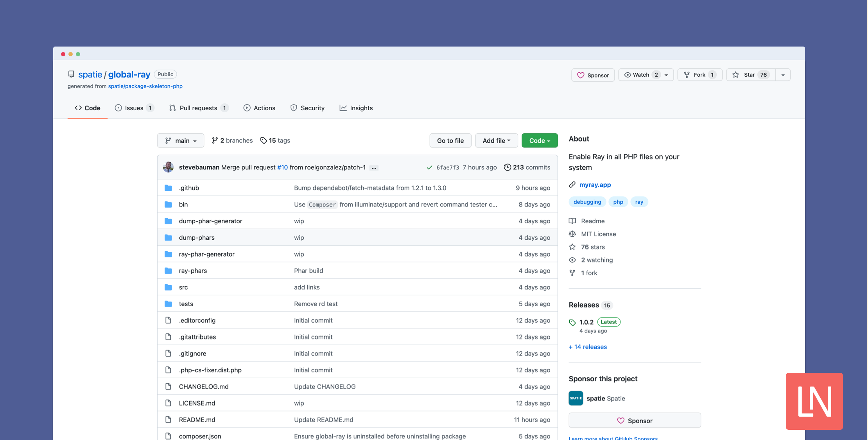Open the star lists dropdown arrow
This screenshot has height=440, width=868.
783,75
